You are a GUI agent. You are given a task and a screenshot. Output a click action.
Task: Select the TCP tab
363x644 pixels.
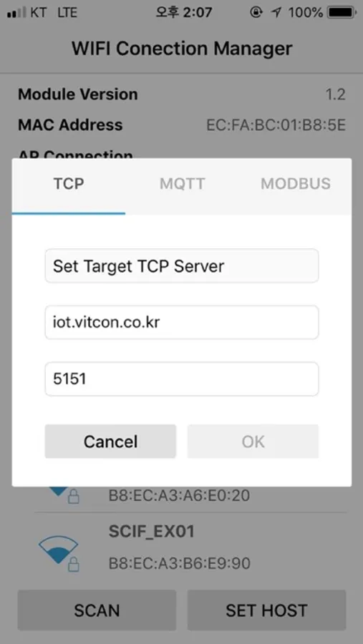pos(69,185)
